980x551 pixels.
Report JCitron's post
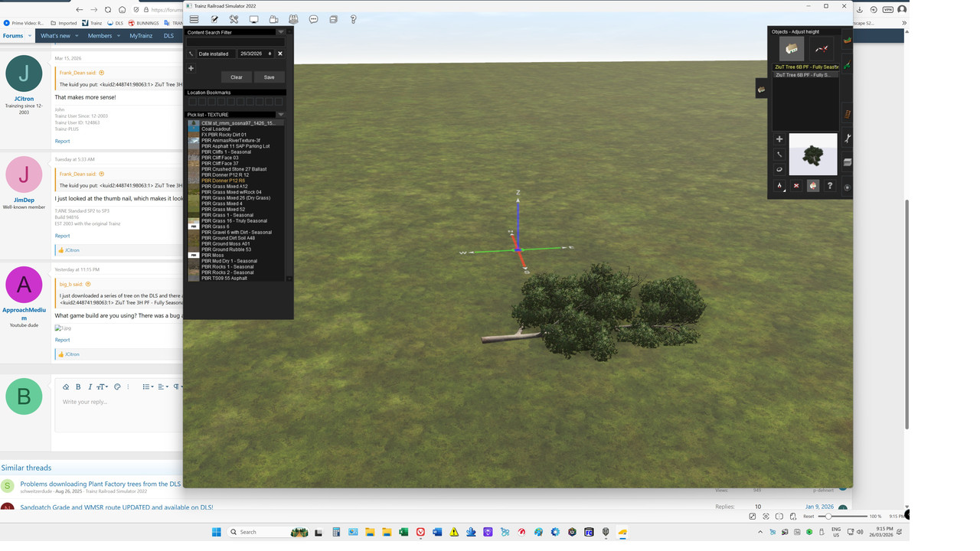[62, 141]
